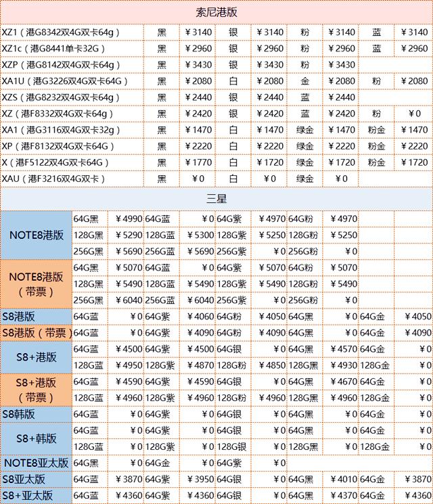Click the ¥4010 price cell
Image resolution: width=433 pixels, height=504 pixels.
tap(341, 479)
